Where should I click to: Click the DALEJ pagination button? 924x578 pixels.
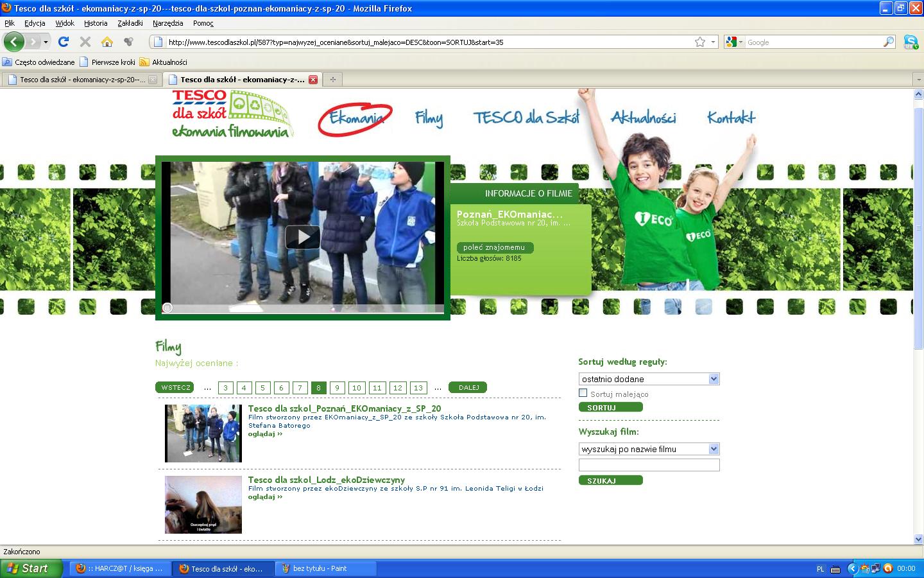coord(468,387)
